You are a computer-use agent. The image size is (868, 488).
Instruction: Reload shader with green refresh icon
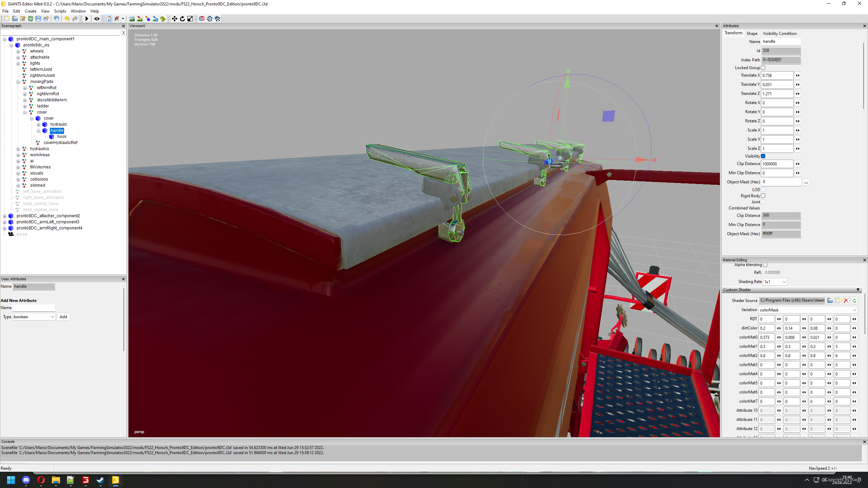(854, 301)
